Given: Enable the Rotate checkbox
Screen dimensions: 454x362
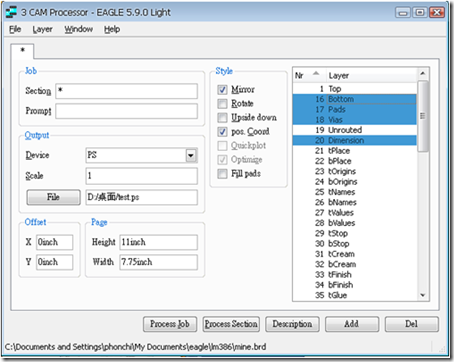Looking at the screenshot, I should pyautogui.click(x=222, y=104).
